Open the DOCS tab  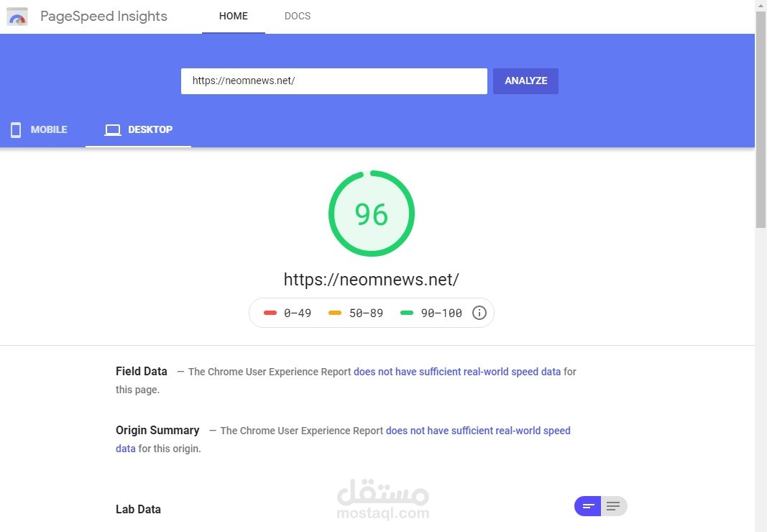(x=298, y=16)
